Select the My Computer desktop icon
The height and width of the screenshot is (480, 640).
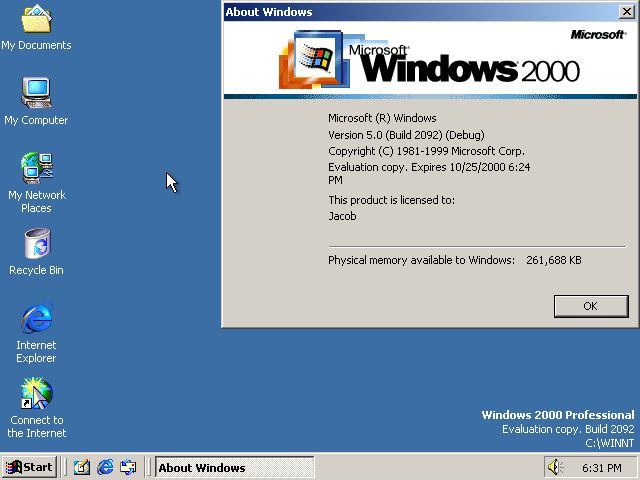pos(36,101)
